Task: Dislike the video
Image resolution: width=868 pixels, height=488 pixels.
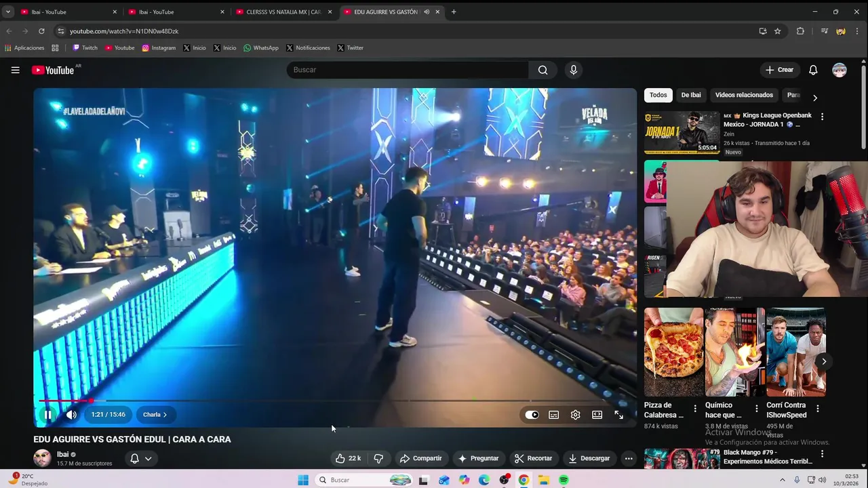Action: coord(378,458)
